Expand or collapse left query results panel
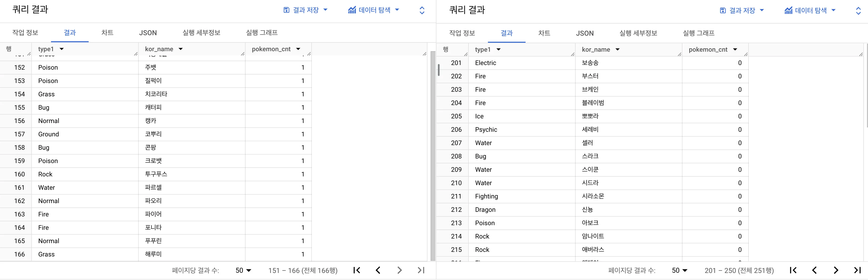 click(x=422, y=10)
